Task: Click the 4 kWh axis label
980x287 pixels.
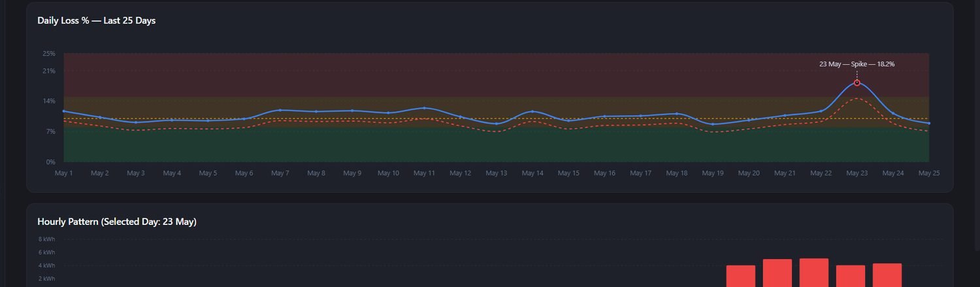Action: (x=46, y=265)
